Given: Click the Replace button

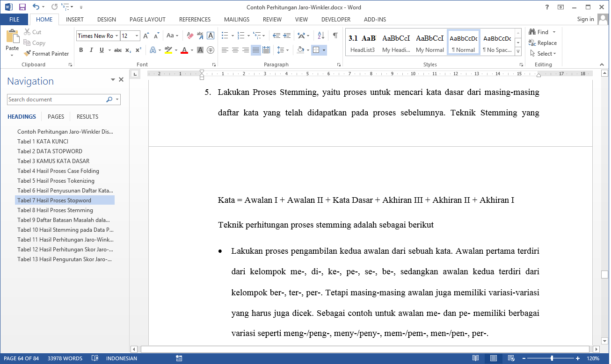Looking at the screenshot, I should [543, 43].
